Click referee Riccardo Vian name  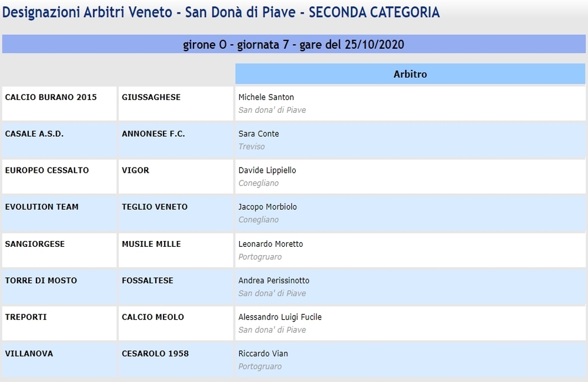click(x=263, y=354)
